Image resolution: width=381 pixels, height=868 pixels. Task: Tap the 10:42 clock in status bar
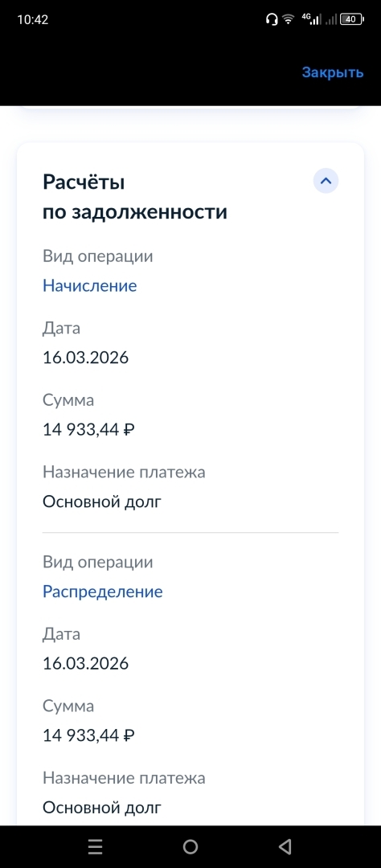point(33,19)
